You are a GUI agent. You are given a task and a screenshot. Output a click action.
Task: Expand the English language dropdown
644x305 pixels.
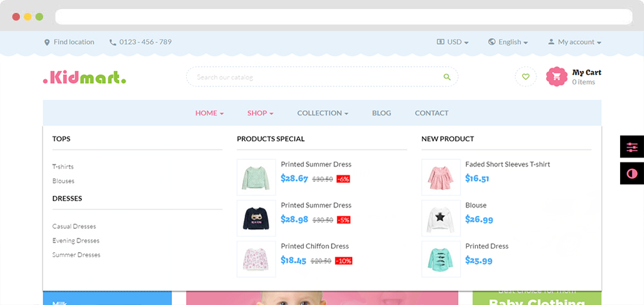coord(508,42)
